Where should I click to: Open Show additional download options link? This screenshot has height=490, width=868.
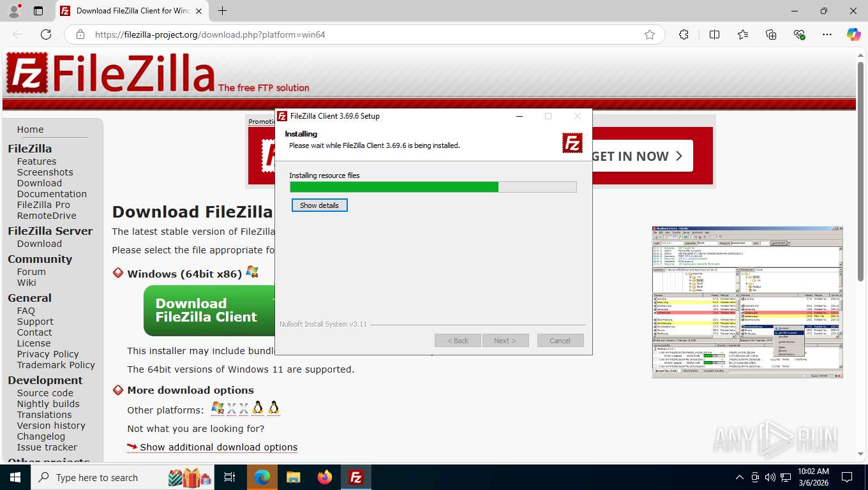pyautogui.click(x=218, y=447)
